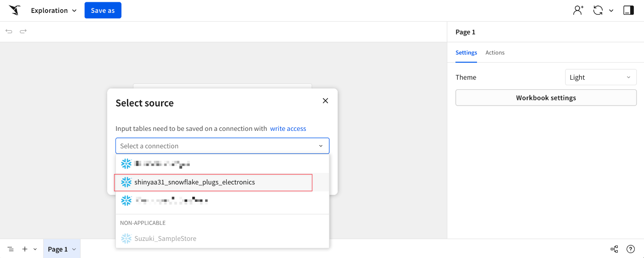Image resolution: width=644 pixels, height=258 pixels.
Task: Open the data lineage icon
Action: point(614,249)
